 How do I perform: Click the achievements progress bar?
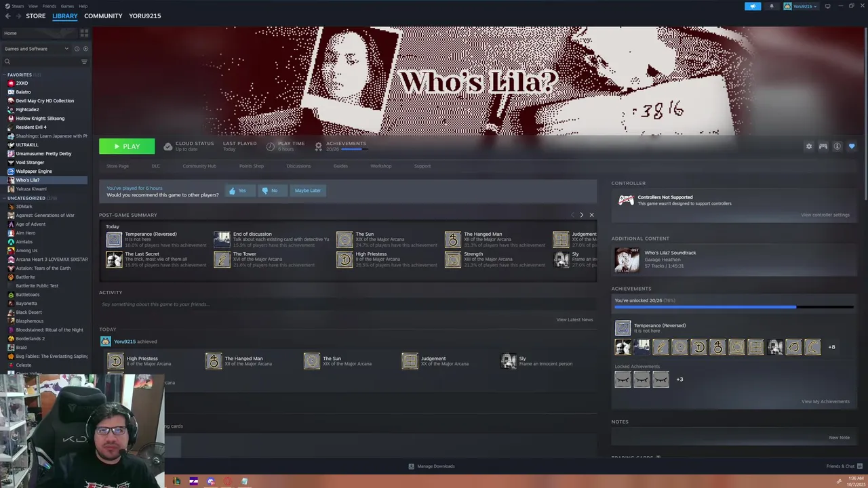point(734,307)
